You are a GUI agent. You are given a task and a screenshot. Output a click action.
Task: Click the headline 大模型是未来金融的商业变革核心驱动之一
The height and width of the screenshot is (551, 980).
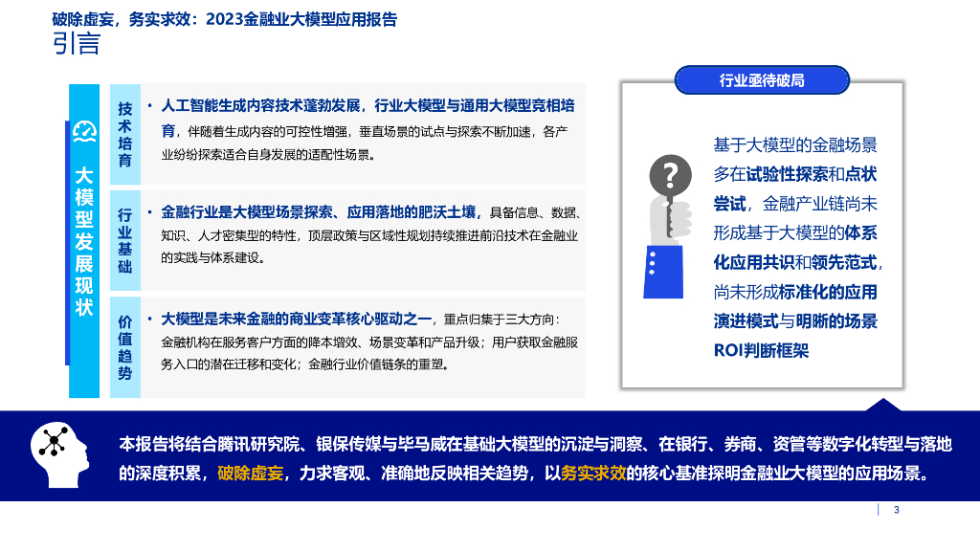297,320
